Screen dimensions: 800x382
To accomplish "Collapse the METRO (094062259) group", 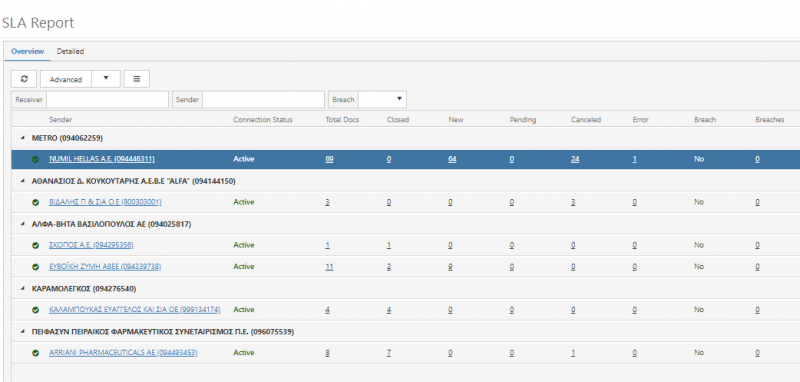I will point(22,138).
